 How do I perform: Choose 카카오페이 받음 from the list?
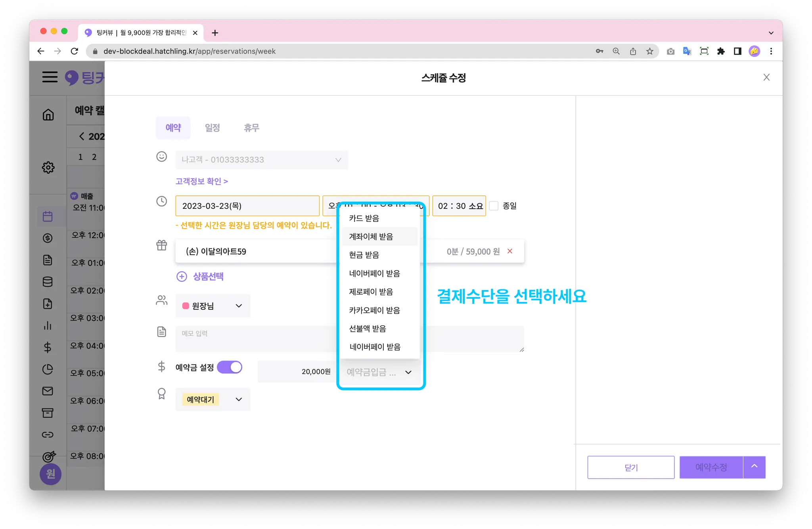click(374, 310)
